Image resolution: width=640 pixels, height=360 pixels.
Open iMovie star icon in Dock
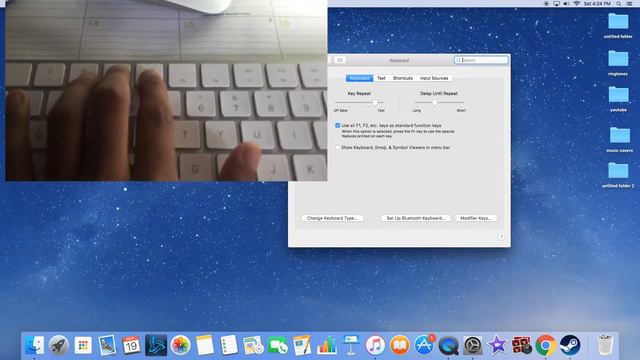[x=497, y=345]
